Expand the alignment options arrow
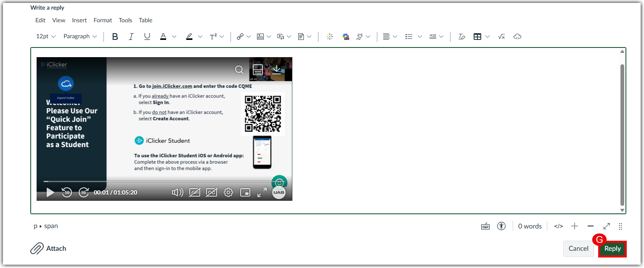This screenshot has height=268, width=644. [395, 37]
